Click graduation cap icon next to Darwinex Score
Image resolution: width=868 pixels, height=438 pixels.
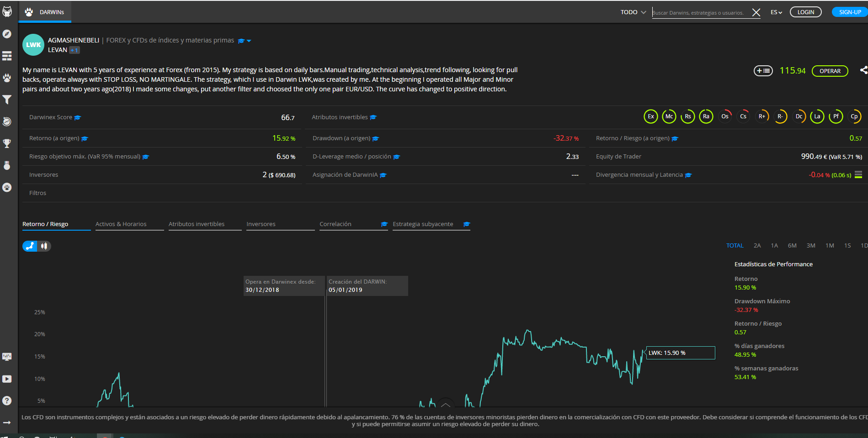tap(78, 118)
